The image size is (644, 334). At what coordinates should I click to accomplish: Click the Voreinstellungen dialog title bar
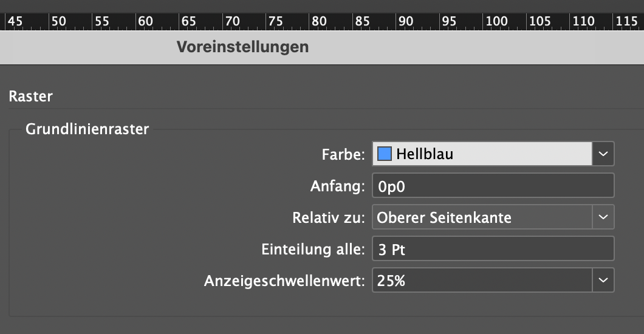322,47
